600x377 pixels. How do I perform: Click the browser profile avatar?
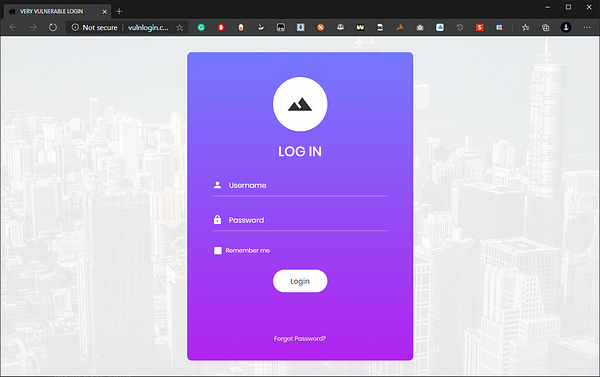point(566,27)
